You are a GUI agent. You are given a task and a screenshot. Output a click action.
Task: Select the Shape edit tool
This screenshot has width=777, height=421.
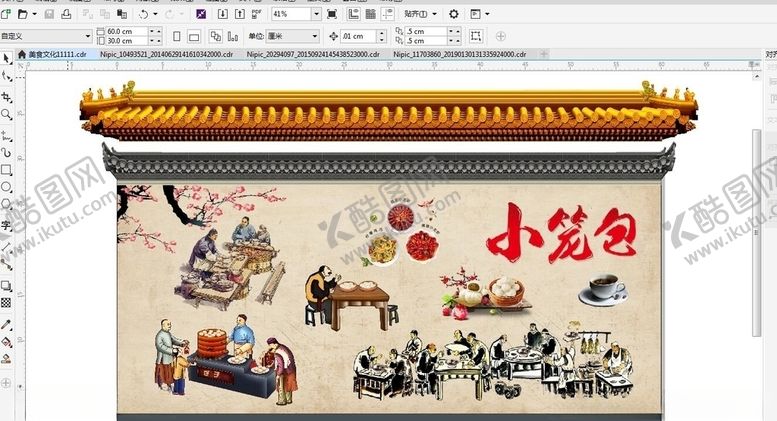6,76
